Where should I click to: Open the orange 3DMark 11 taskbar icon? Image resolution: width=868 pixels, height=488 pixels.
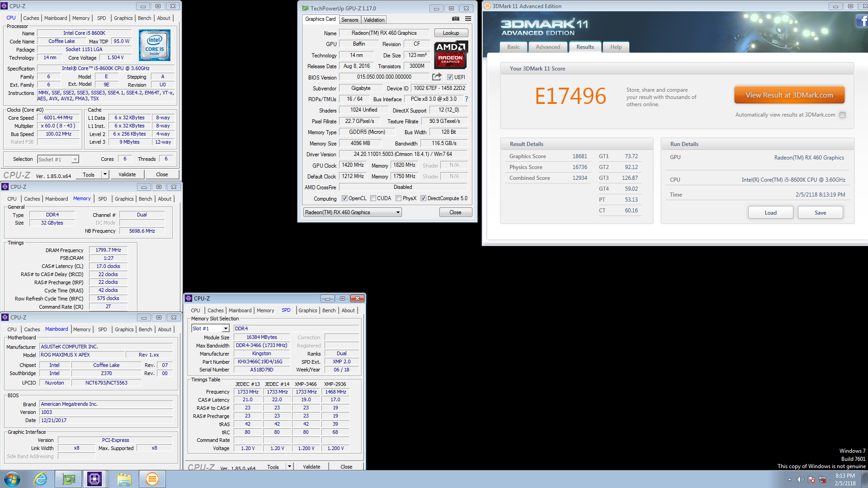pyautogui.click(x=152, y=479)
